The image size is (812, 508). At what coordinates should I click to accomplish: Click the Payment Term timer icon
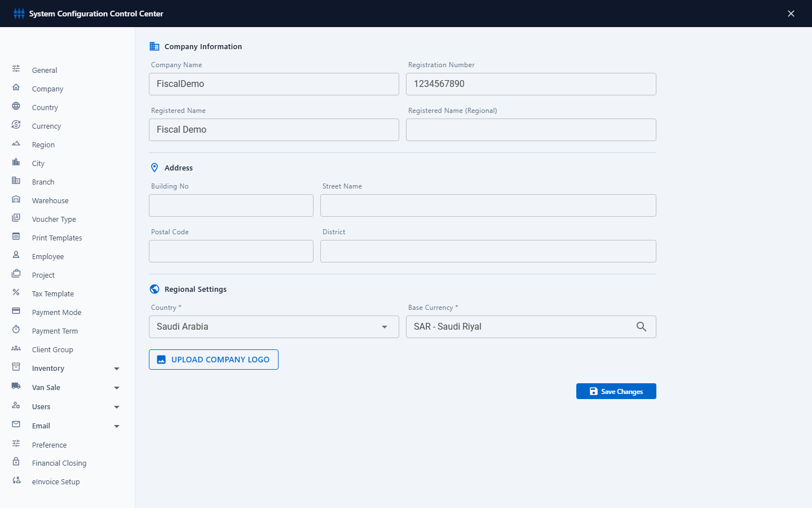pyautogui.click(x=16, y=330)
